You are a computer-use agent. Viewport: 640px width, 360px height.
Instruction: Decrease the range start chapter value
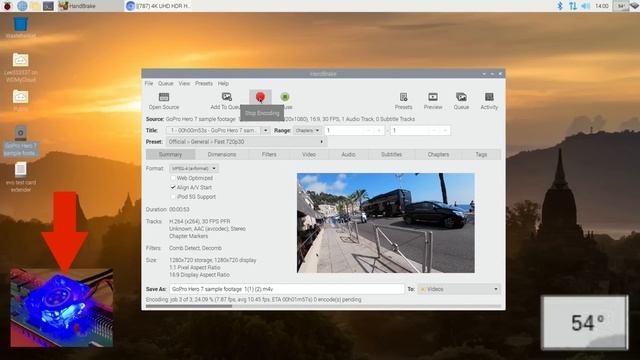click(x=369, y=130)
